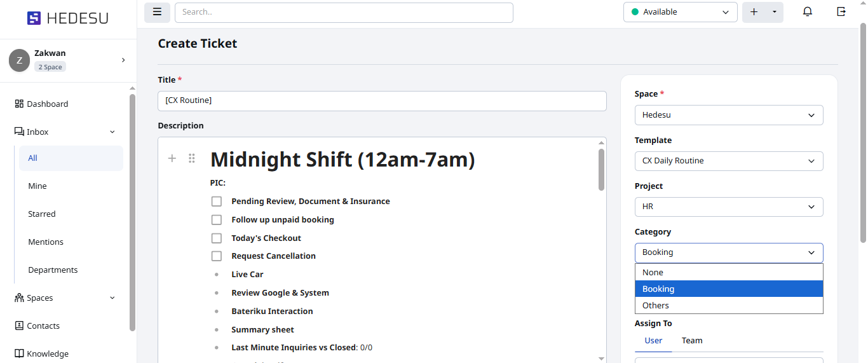Open the Contacts page in sidebar
Screen dimensions: 868x363
(x=43, y=325)
